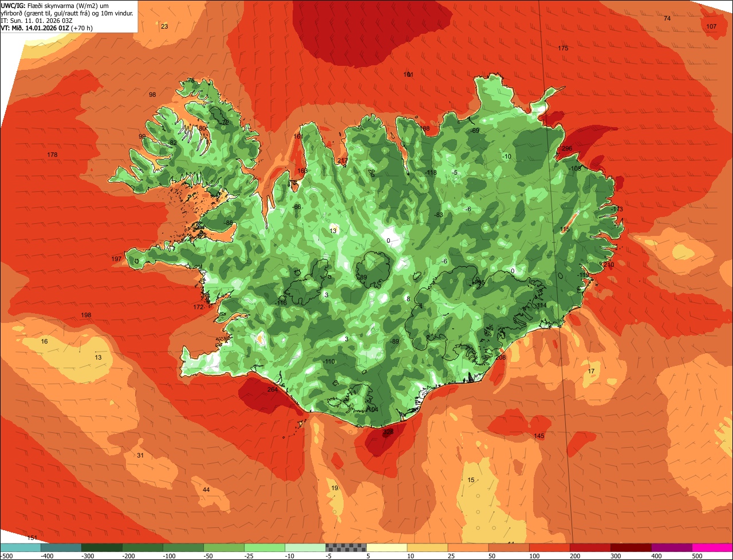Click the map value '17' in the southeast ocean

592,372
